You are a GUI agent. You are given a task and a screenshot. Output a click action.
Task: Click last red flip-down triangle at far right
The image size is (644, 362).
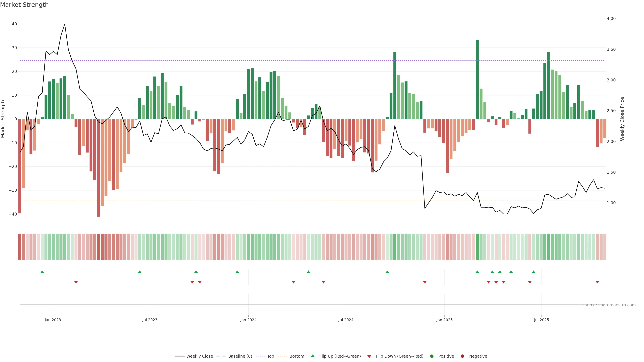click(597, 282)
